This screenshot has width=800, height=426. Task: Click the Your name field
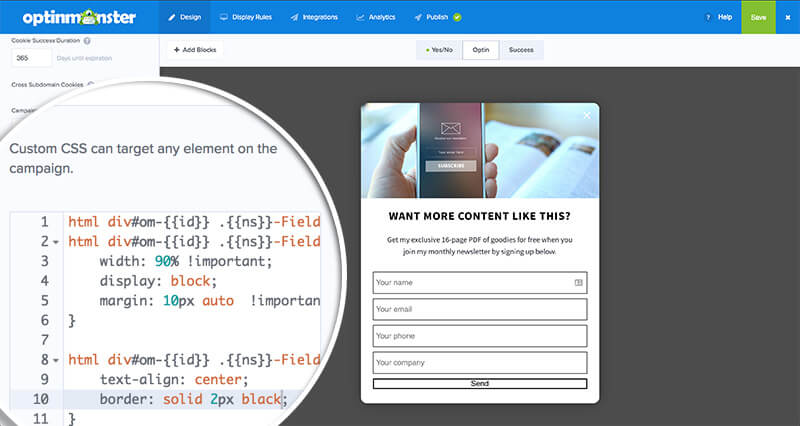click(480, 283)
